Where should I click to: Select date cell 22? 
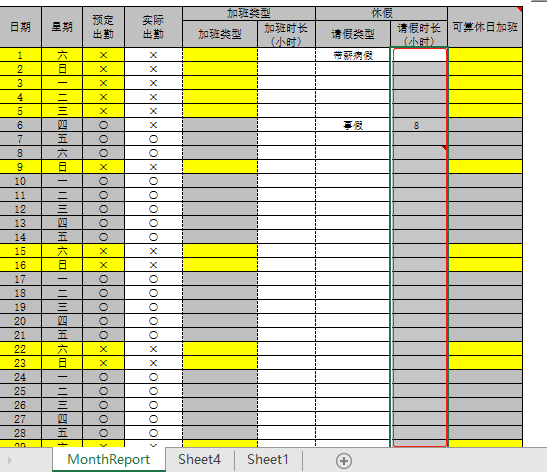tap(20, 349)
